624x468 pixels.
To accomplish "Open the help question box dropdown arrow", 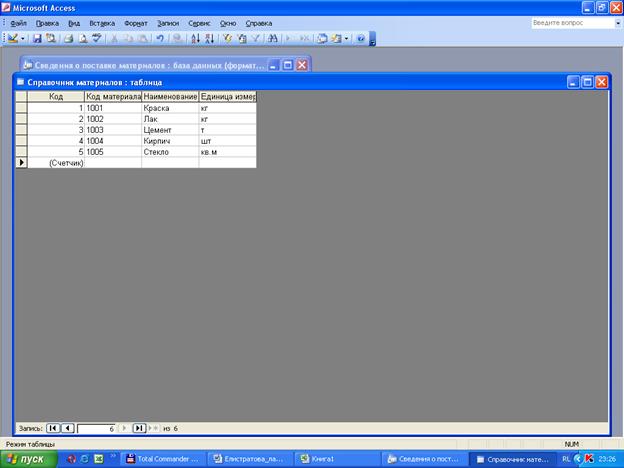I will point(618,23).
